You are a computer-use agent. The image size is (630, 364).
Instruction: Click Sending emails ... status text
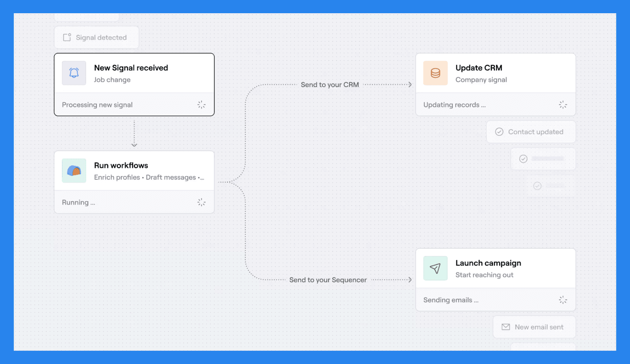(451, 300)
